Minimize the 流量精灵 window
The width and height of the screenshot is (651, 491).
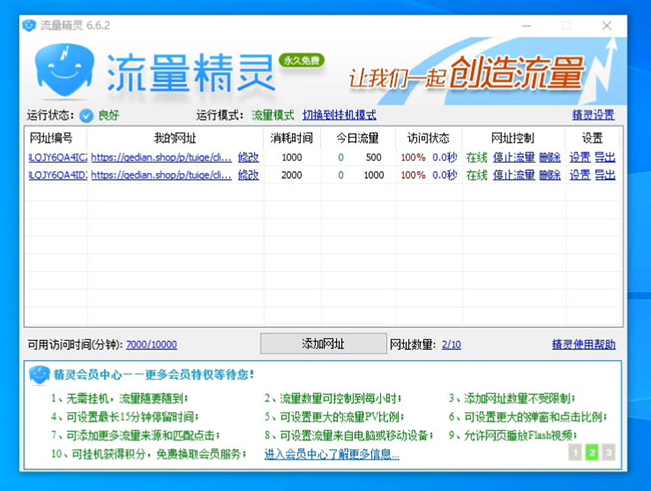click(526, 26)
